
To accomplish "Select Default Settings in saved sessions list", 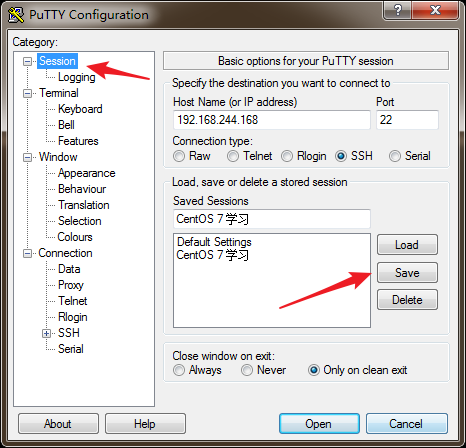I will pos(214,242).
